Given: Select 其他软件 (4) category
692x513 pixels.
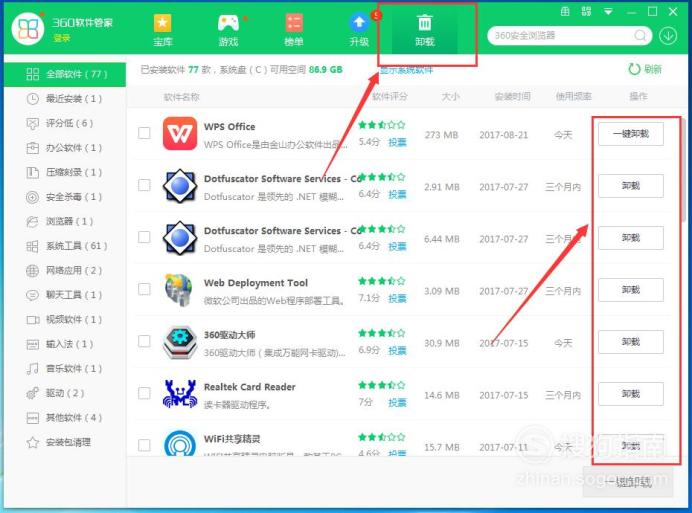Looking at the screenshot, I should [x=65, y=417].
